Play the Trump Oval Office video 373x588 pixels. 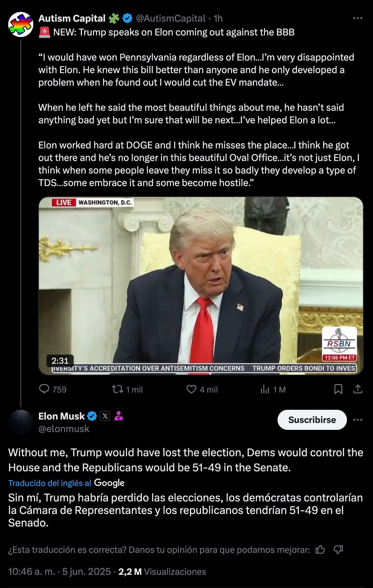tap(201, 286)
